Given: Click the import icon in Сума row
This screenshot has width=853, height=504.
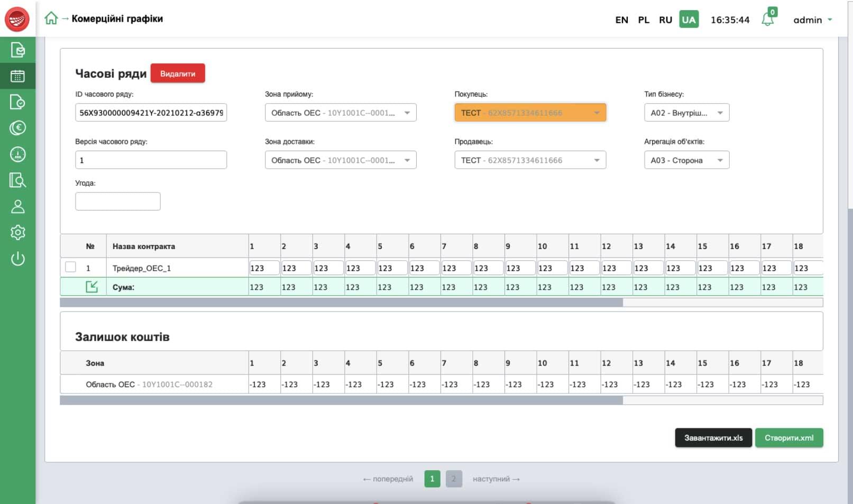Looking at the screenshot, I should [91, 287].
